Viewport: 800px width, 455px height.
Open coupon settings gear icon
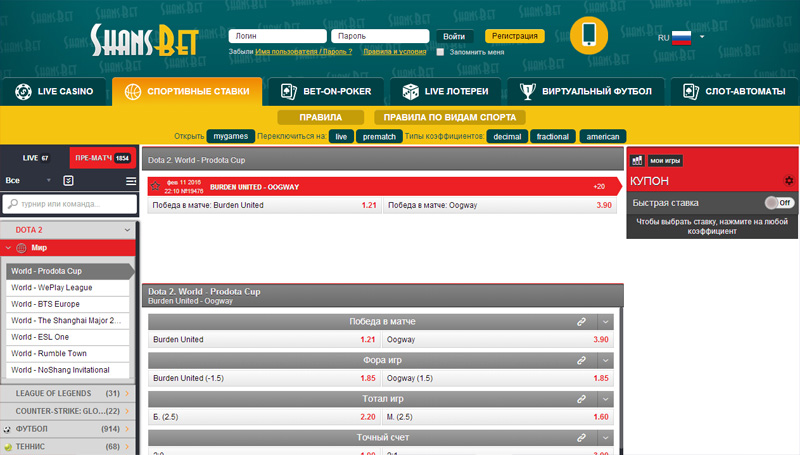click(789, 181)
